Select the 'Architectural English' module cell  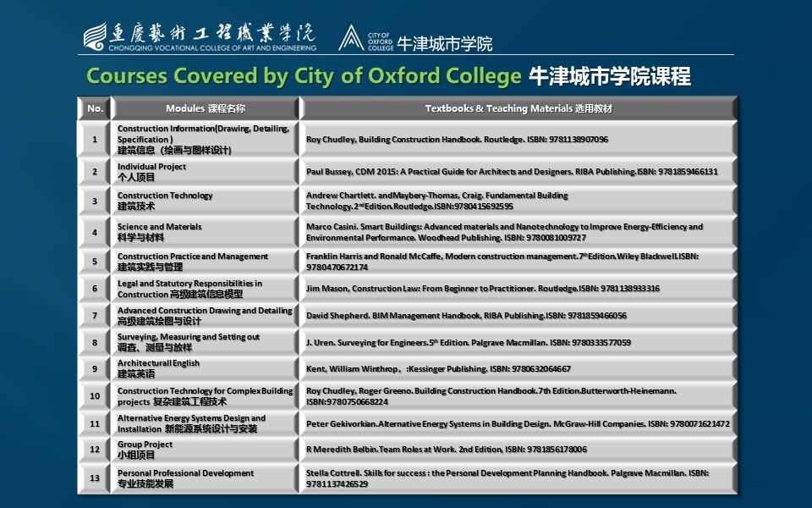tap(206, 368)
